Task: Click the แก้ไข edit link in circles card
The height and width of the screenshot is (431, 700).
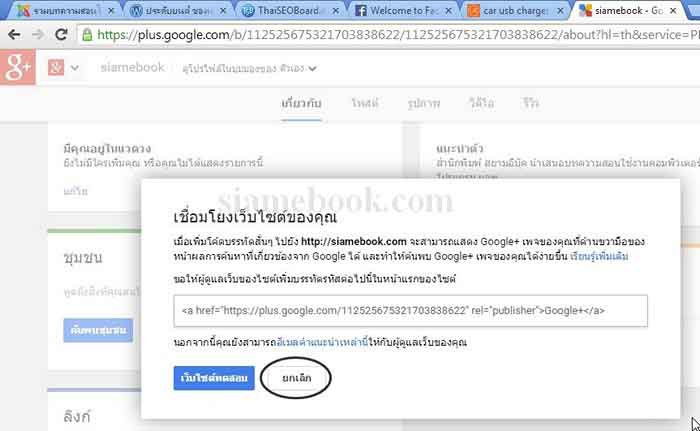Action: [75, 191]
